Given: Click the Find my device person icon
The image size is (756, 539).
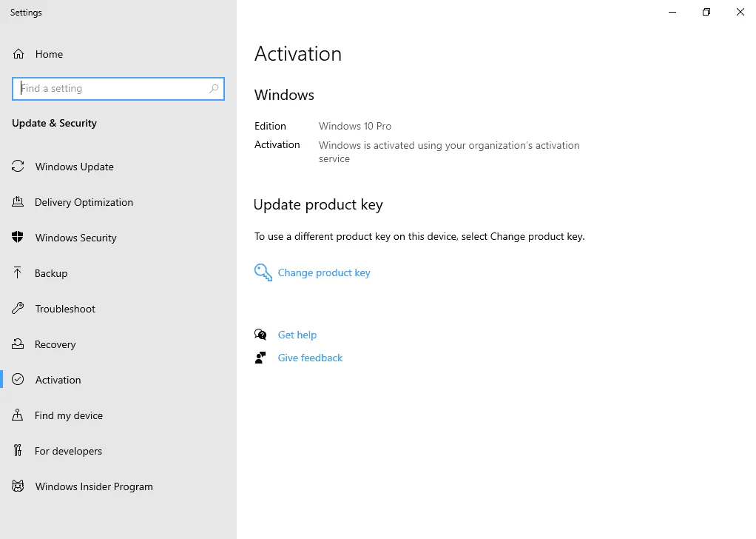Looking at the screenshot, I should 17,415.
